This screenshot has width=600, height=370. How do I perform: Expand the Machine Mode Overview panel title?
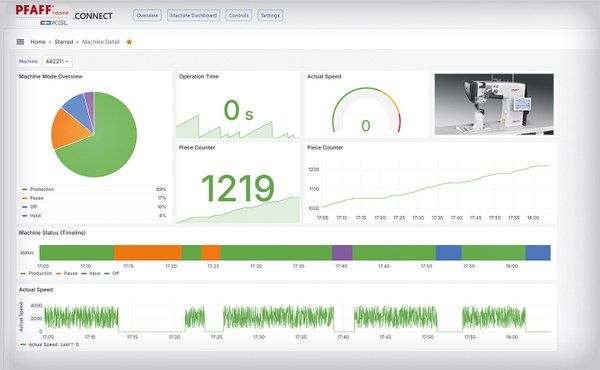51,77
